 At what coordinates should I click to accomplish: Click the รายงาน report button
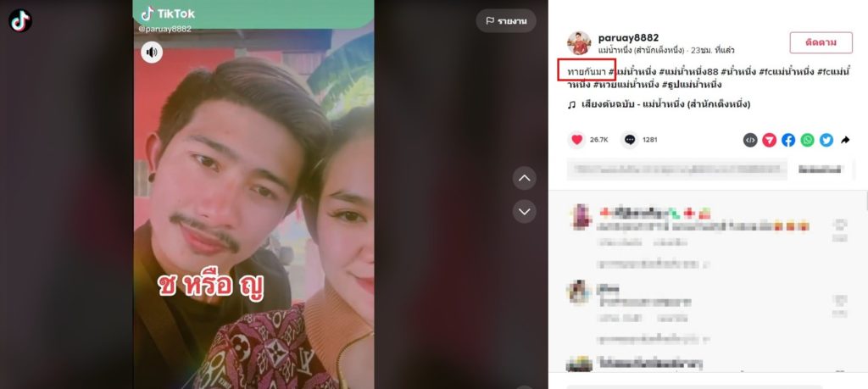point(506,21)
